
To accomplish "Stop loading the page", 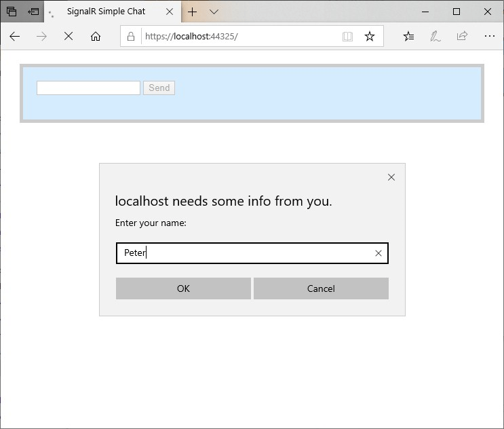I will 69,36.
